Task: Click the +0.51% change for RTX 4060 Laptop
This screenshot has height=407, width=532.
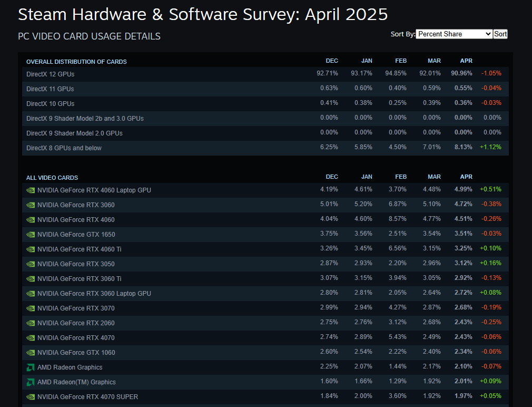Action: pos(490,189)
